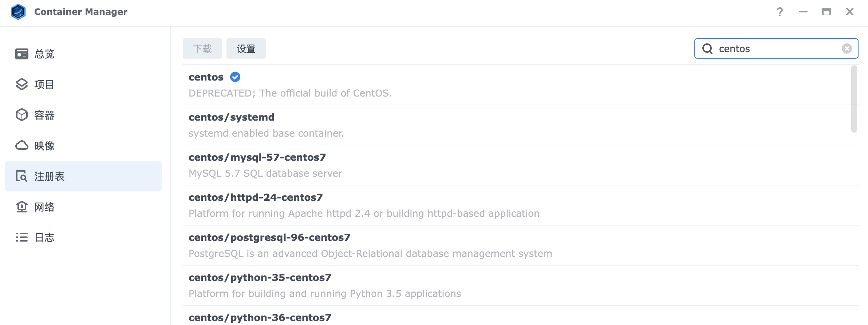Open the 总览 overview icon in sidebar
Viewport: 868px width, 325px height.
tap(22, 54)
